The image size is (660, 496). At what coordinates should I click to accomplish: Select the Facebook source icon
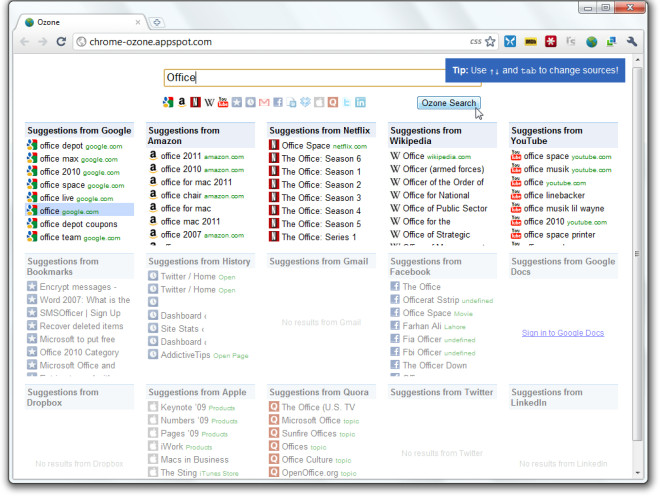point(278,102)
